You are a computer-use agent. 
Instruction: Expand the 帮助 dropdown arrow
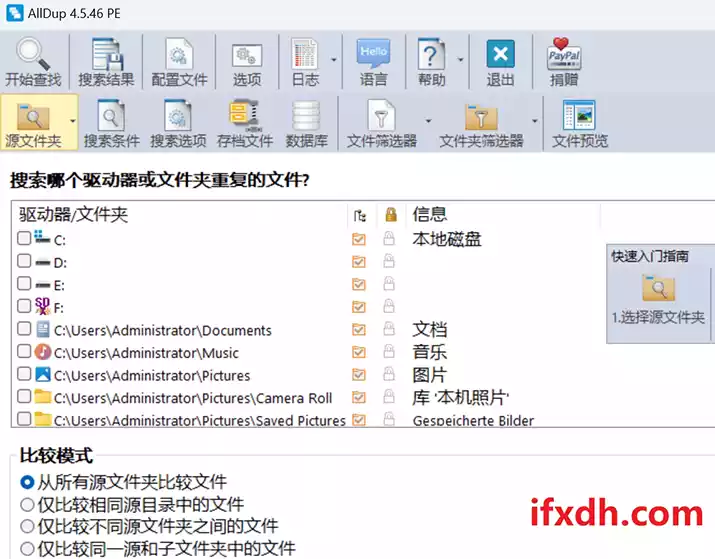coord(460,60)
